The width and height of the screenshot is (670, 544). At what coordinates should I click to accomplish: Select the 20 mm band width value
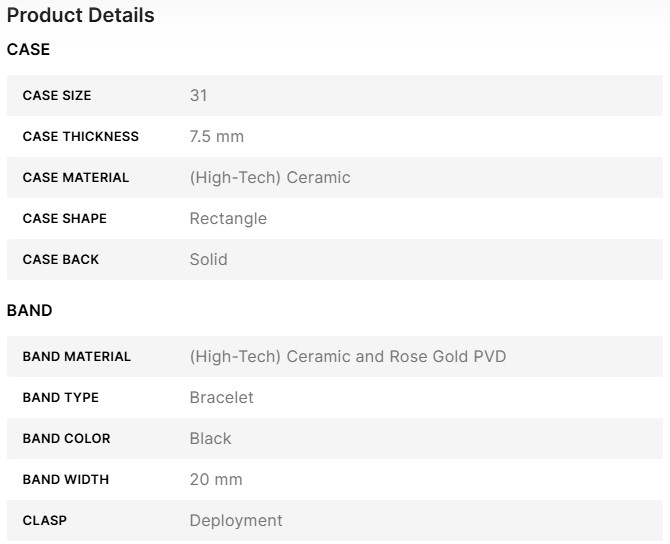coord(216,480)
